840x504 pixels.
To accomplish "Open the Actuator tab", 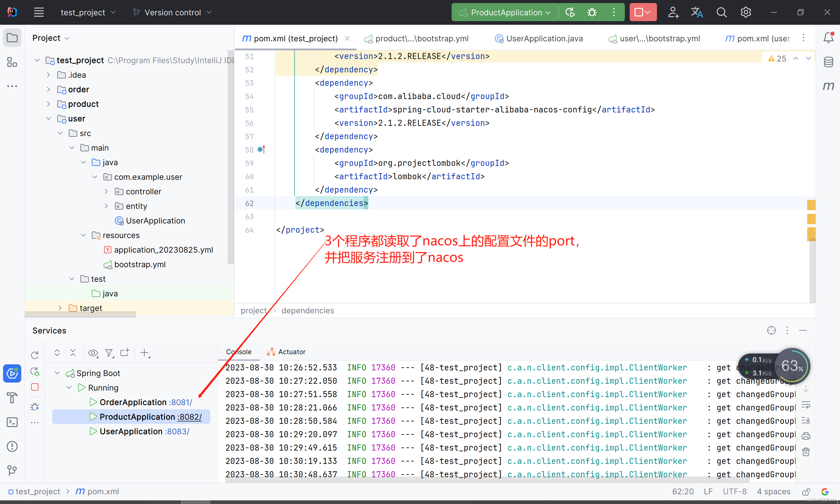I will pyautogui.click(x=286, y=352).
